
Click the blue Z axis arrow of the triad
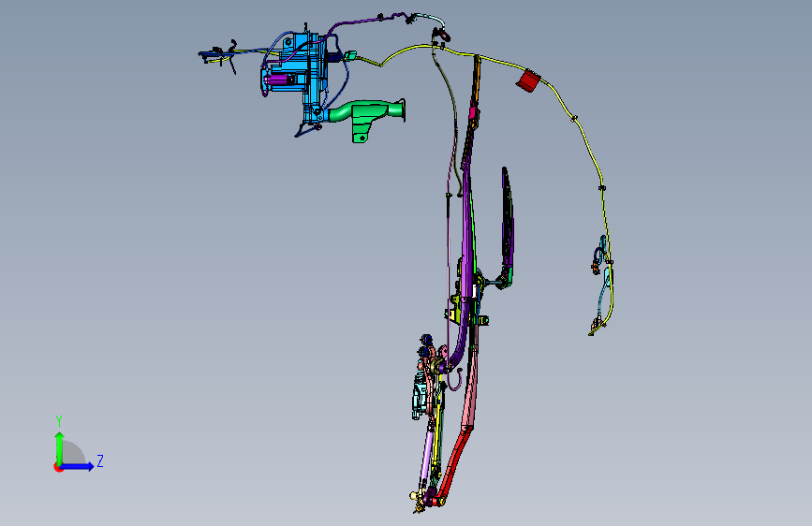78,466
